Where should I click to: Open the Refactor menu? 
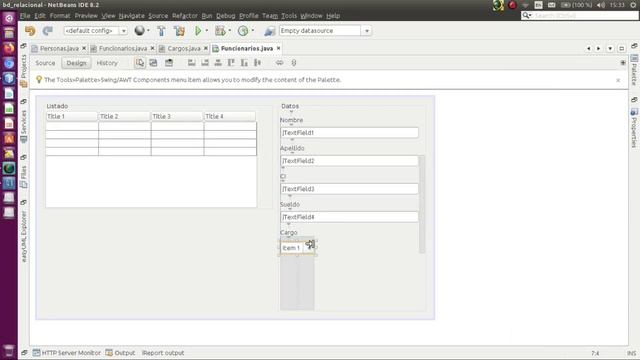184,16
